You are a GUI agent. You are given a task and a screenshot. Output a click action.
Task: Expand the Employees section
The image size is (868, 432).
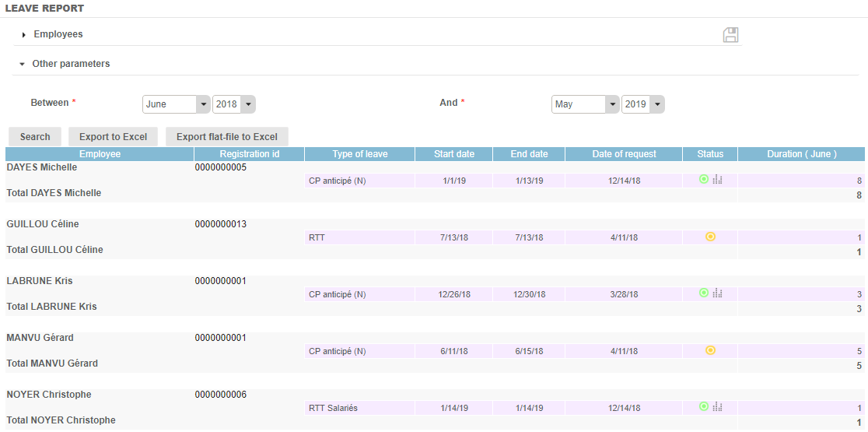58,34
